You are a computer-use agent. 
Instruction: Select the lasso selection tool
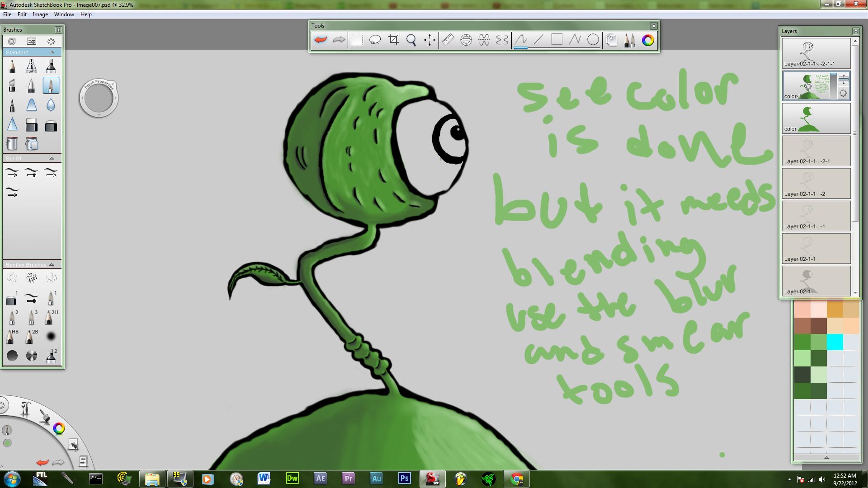click(375, 40)
